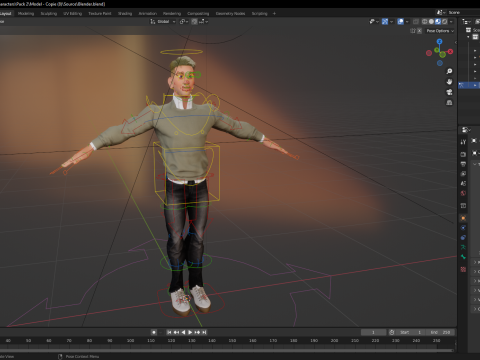Select material preview viewport shading
Screen dimensions: 480x360
click(438, 21)
